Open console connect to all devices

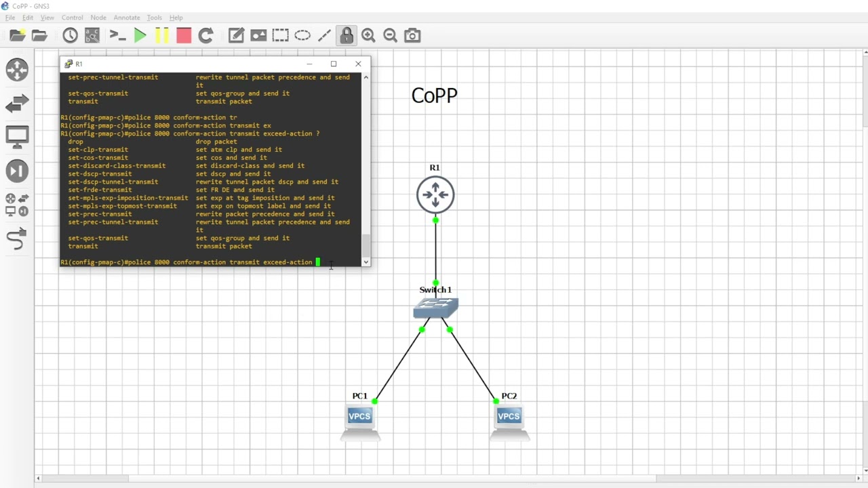[117, 35]
